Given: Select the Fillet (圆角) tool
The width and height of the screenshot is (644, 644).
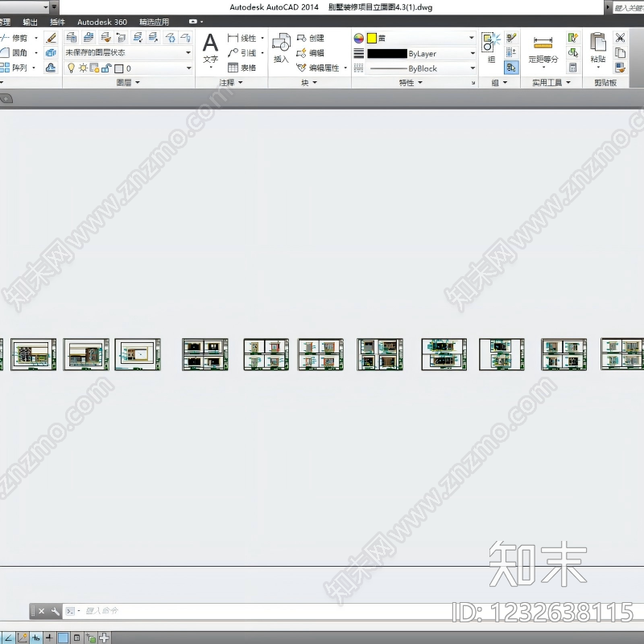Looking at the screenshot, I should pos(14,52).
